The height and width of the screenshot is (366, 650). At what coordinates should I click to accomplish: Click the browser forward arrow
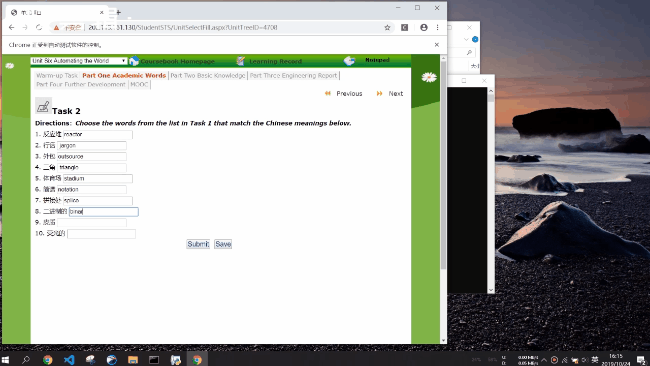coord(25,27)
